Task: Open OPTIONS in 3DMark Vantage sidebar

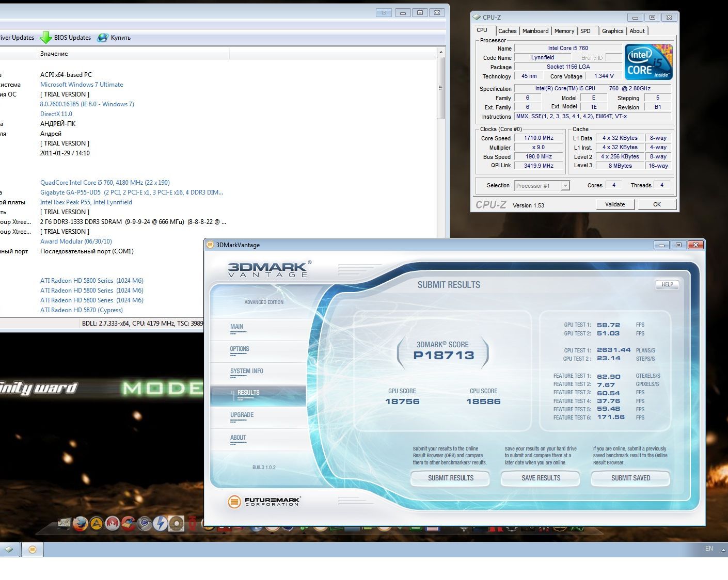Action: pos(240,349)
